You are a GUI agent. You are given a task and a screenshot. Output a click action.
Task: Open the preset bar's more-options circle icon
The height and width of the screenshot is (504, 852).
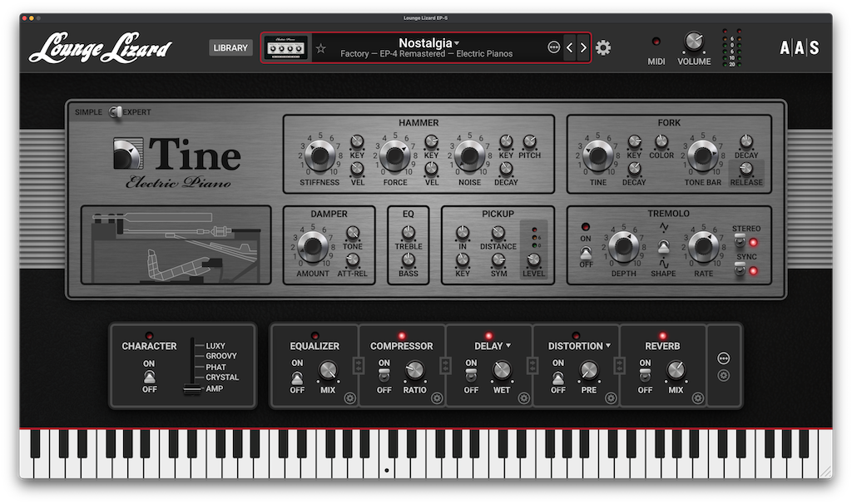[x=553, y=47]
